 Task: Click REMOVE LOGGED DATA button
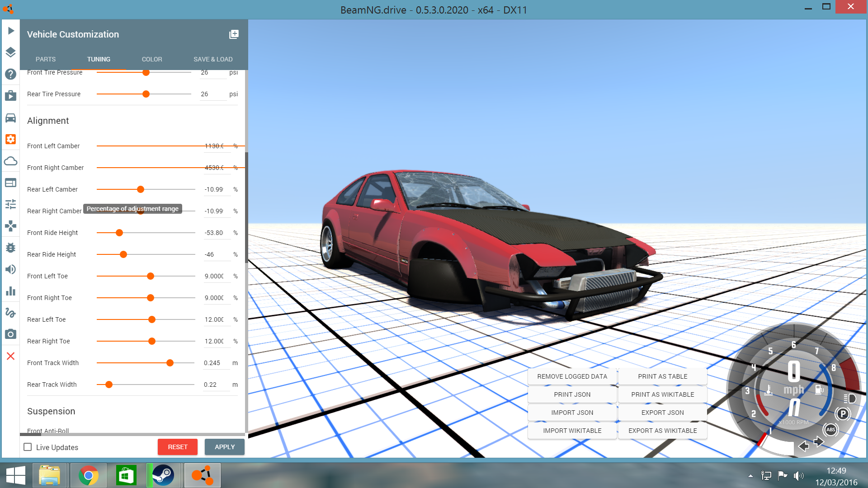coord(572,376)
